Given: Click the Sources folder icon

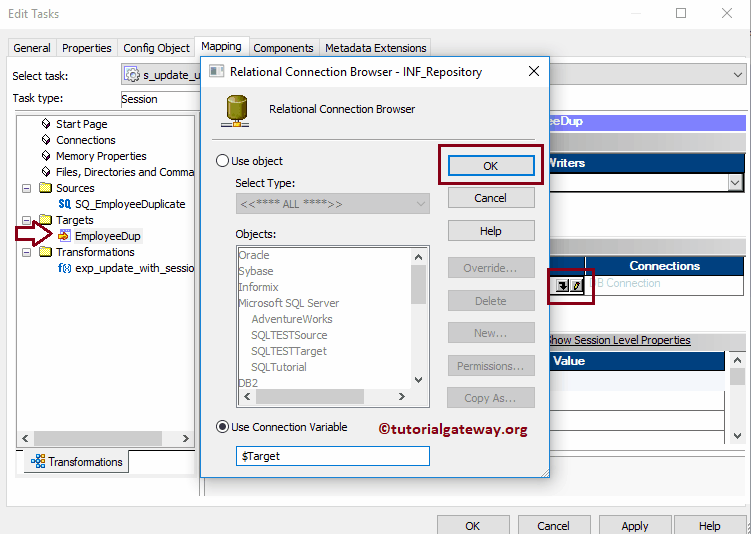Looking at the screenshot, I should (46, 188).
